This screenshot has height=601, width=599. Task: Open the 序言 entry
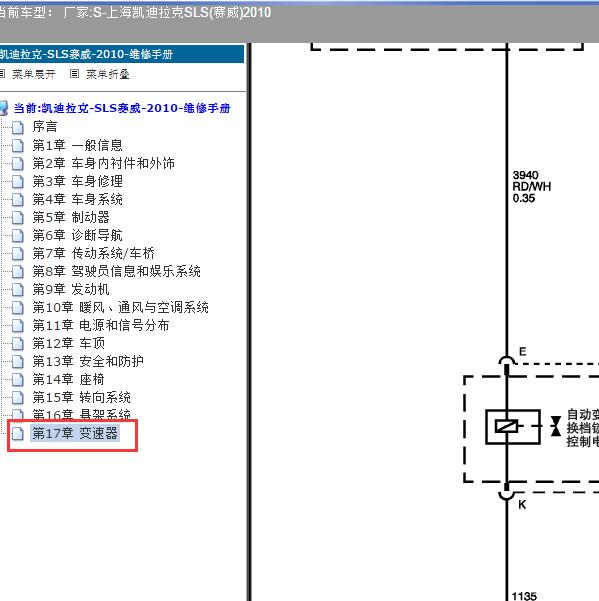(45, 126)
